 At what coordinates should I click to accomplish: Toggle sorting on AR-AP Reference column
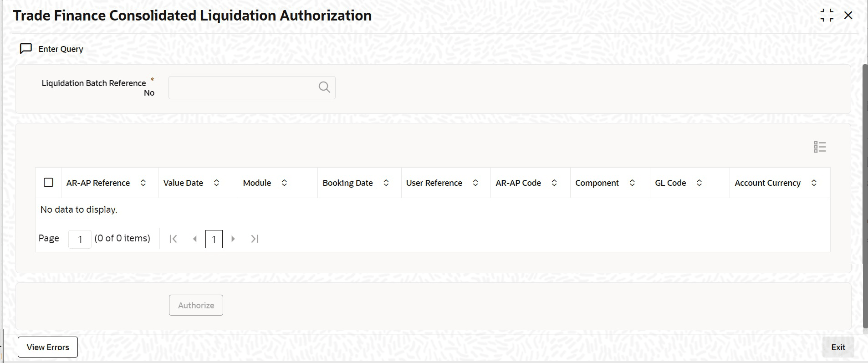143,183
